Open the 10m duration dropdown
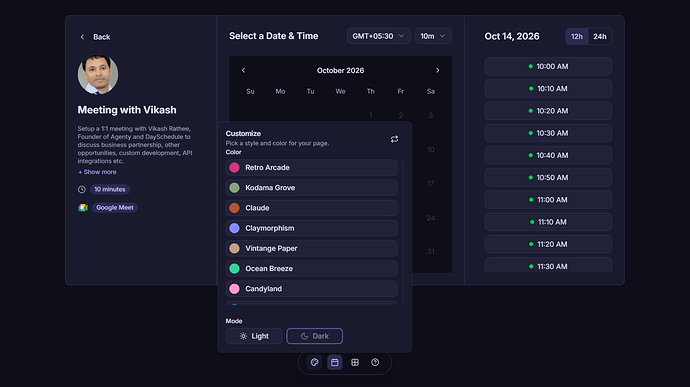The height and width of the screenshot is (387, 690). pos(433,36)
